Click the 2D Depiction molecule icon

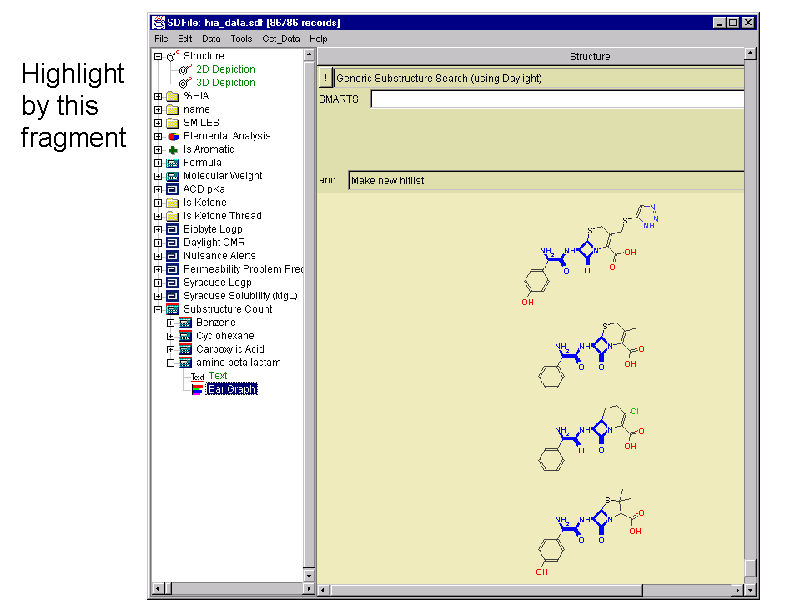coord(185,70)
